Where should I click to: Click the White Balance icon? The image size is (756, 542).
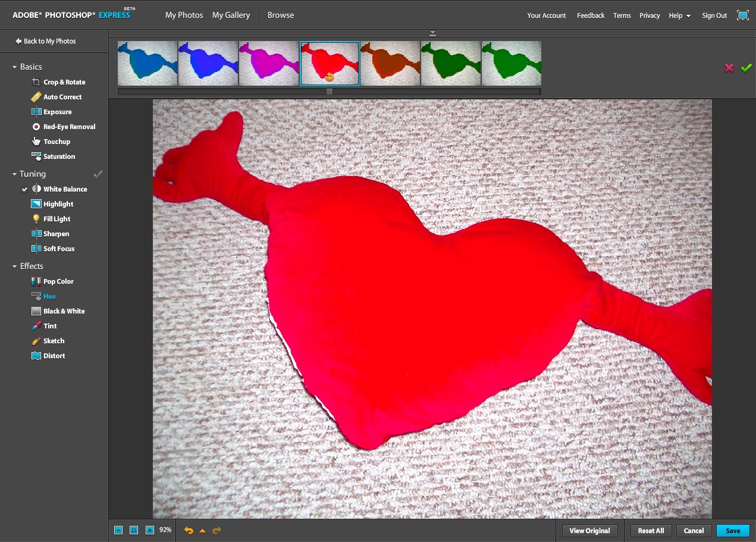[x=36, y=189]
